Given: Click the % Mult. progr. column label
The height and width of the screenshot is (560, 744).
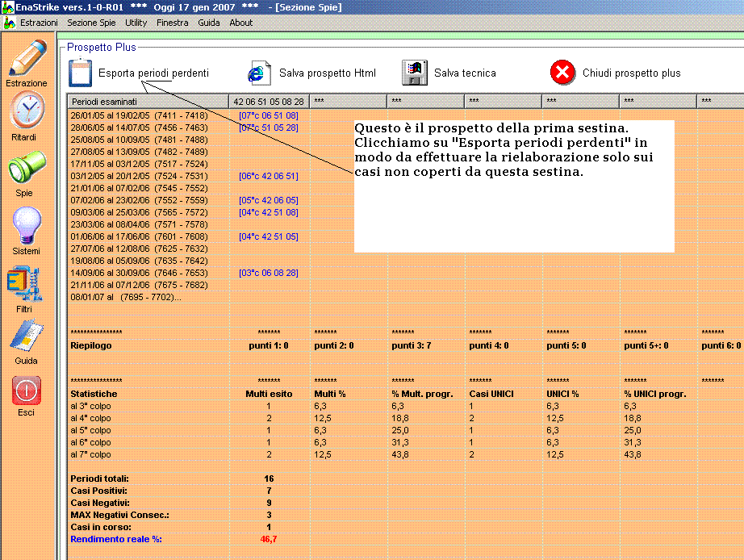Looking at the screenshot, I should (x=422, y=394).
